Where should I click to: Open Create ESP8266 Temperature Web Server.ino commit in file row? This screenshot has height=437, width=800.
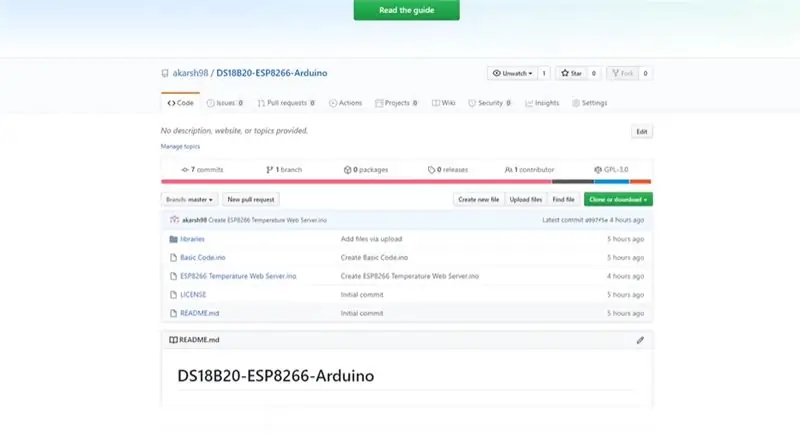click(410, 276)
